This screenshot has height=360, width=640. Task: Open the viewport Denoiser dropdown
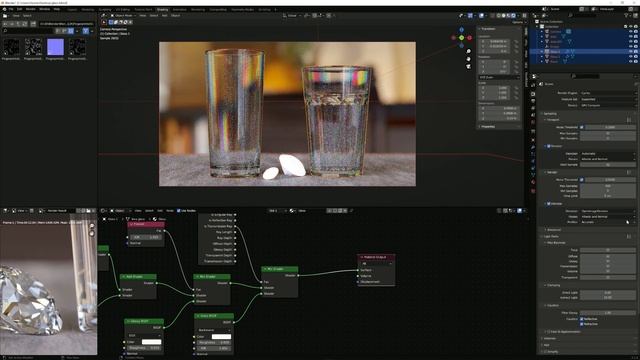[x=608, y=153]
